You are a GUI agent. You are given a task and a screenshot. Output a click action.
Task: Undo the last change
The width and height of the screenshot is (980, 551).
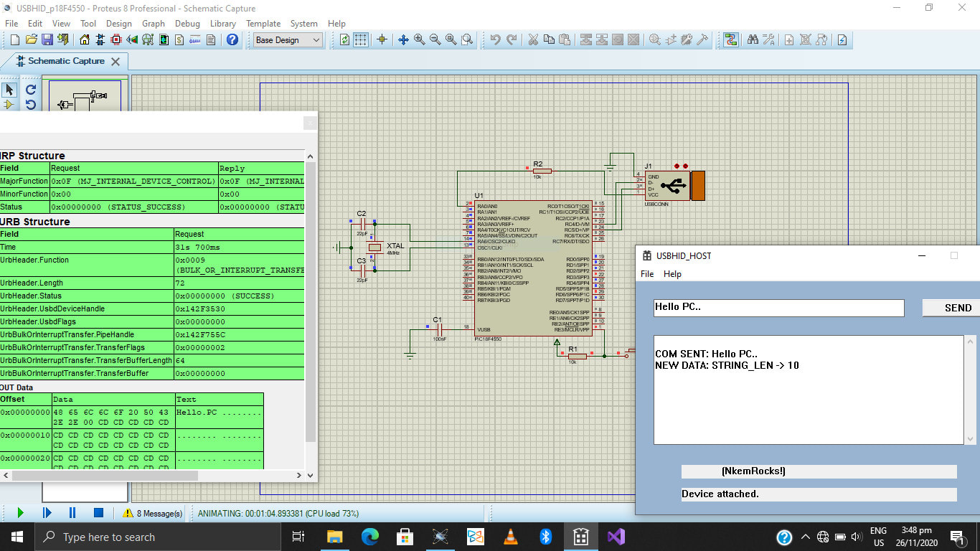point(495,40)
